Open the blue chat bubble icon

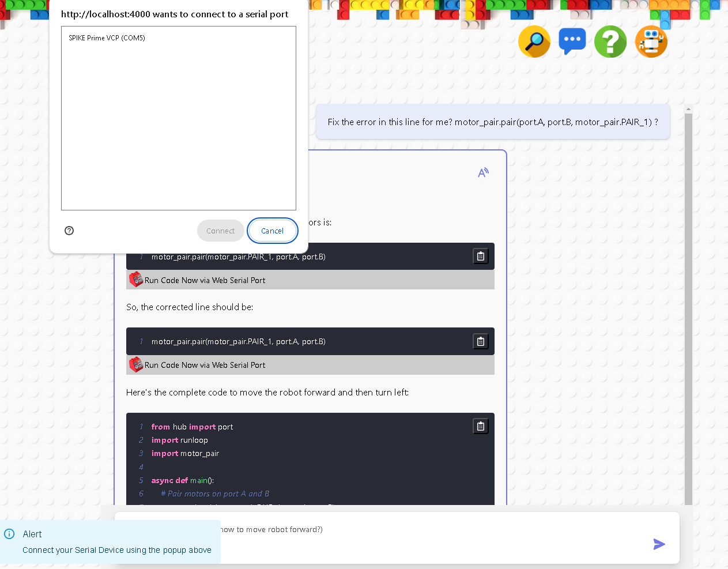click(x=572, y=42)
